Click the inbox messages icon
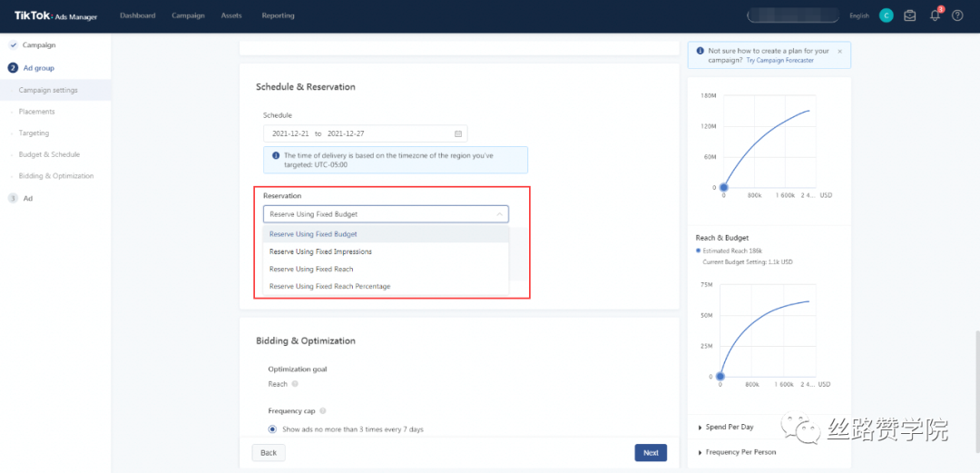980x473 pixels. pyautogui.click(x=910, y=15)
